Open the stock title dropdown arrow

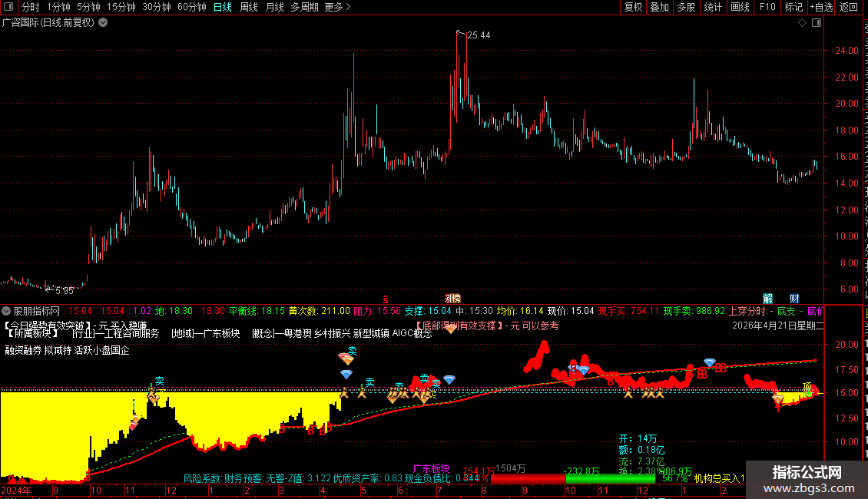pos(103,23)
